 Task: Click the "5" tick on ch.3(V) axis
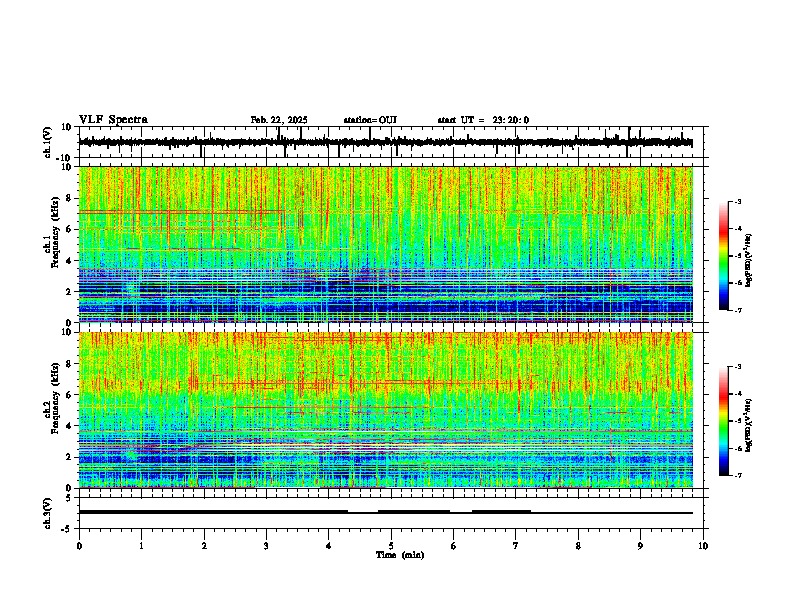tap(69, 497)
